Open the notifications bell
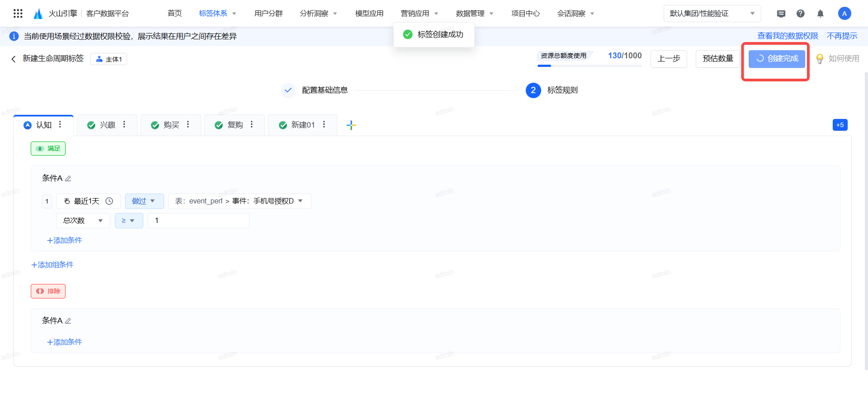This screenshot has width=868, height=397. (x=821, y=14)
